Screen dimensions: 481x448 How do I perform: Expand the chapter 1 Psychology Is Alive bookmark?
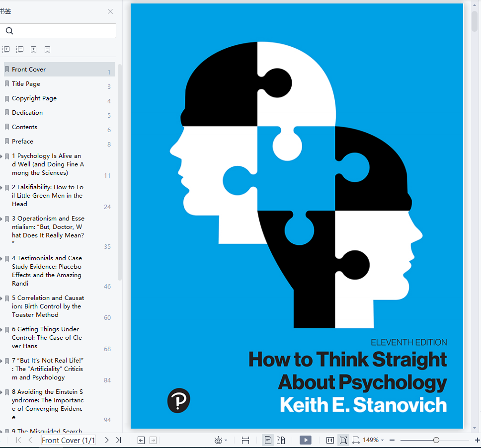pos(1,156)
